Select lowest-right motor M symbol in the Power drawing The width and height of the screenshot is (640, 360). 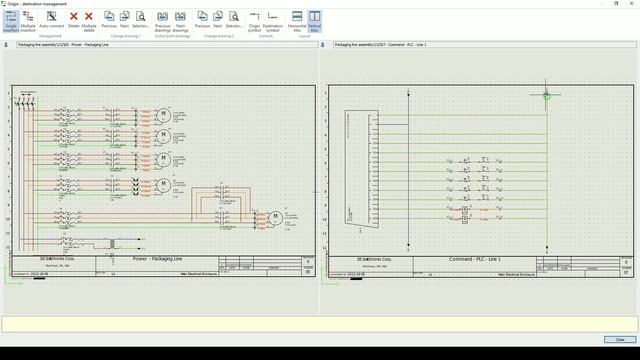(276, 218)
